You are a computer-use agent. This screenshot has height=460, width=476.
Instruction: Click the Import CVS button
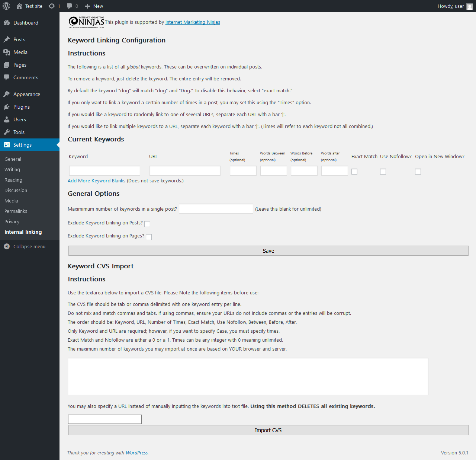[268, 430]
